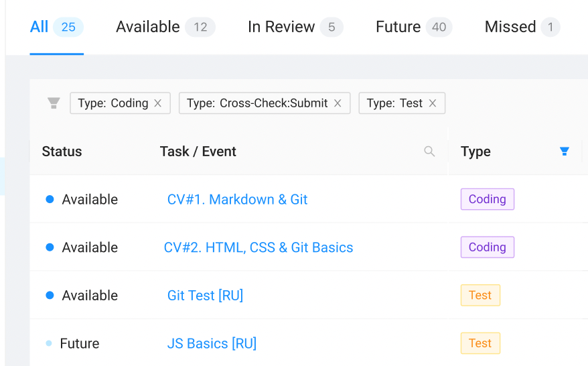Remove the Type: Coding filter tag
The height and width of the screenshot is (366, 588).
pos(158,103)
